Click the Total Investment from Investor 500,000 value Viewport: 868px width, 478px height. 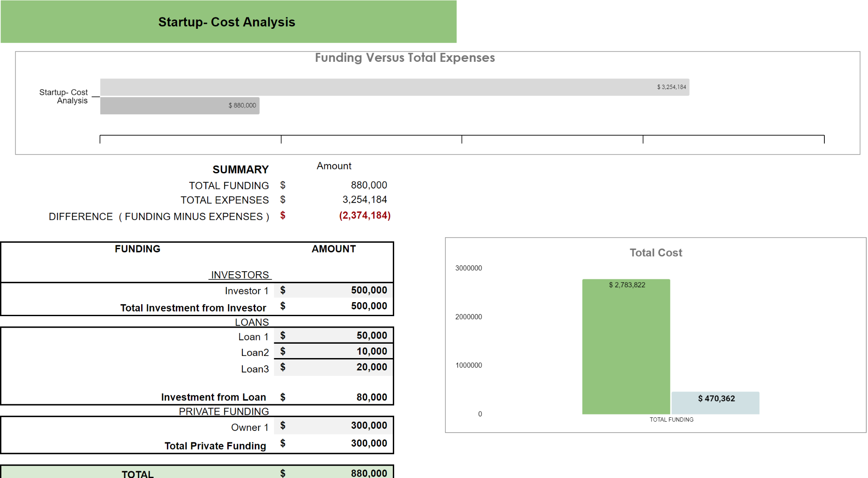click(x=369, y=306)
